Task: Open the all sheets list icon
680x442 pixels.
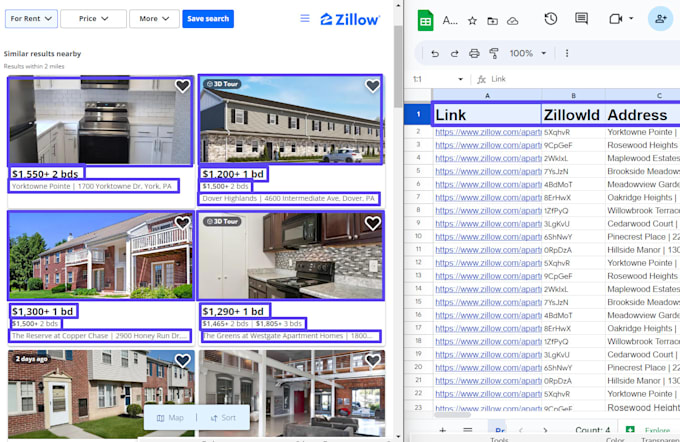Action: coord(468,430)
